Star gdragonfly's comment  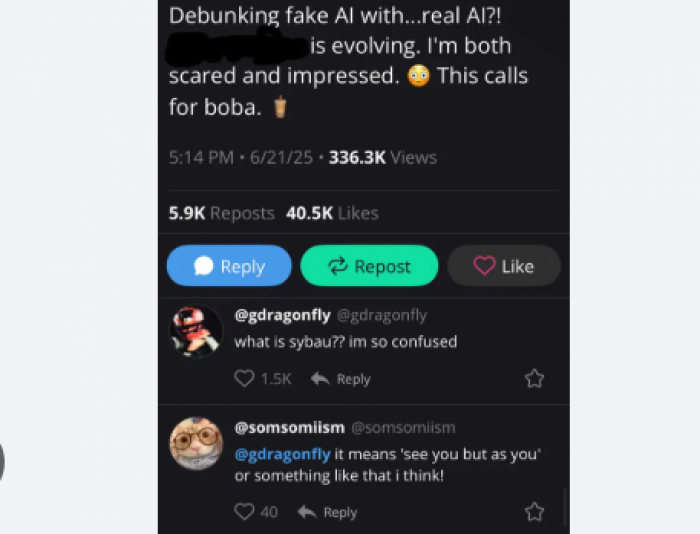tap(535, 378)
